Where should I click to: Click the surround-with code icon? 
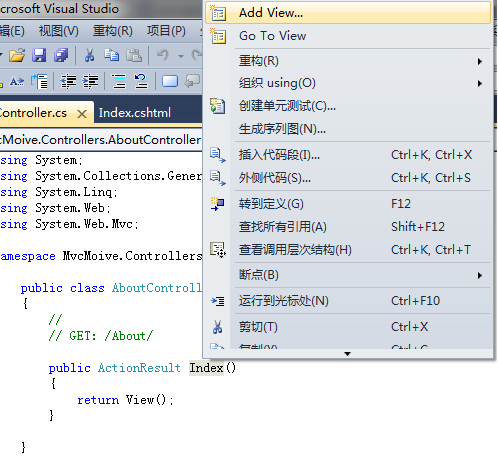(218, 178)
